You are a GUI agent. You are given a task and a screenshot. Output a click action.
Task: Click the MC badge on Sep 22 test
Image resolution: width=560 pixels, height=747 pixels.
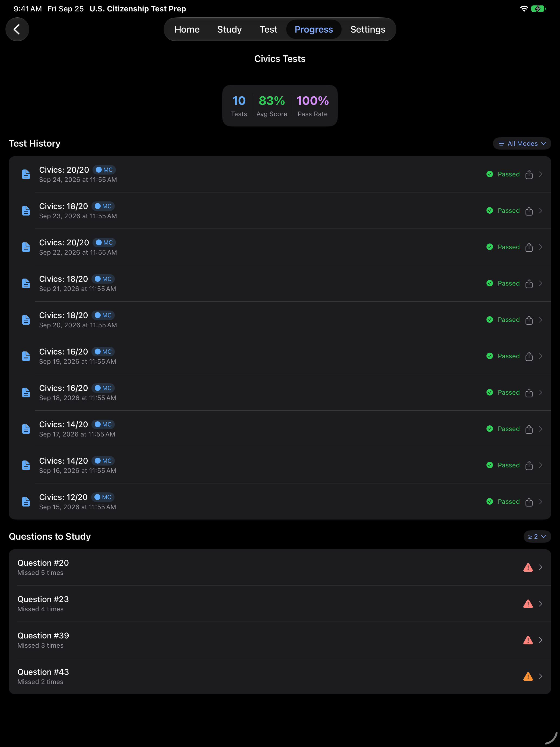[104, 242]
